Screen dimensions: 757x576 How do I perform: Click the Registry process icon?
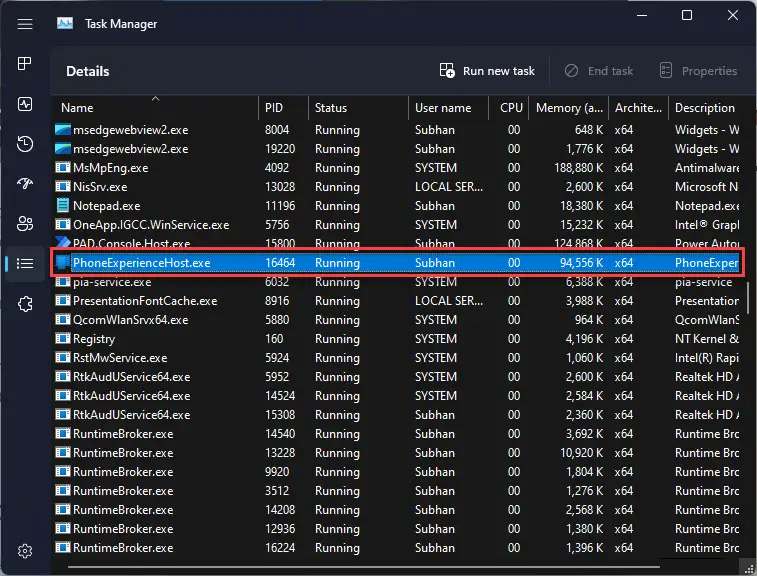[x=63, y=338]
